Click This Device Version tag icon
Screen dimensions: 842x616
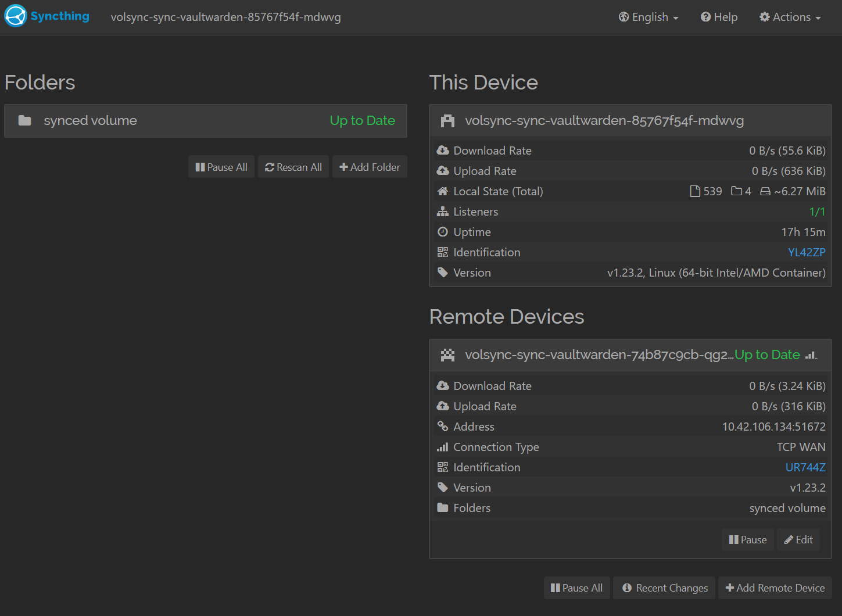point(443,273)
